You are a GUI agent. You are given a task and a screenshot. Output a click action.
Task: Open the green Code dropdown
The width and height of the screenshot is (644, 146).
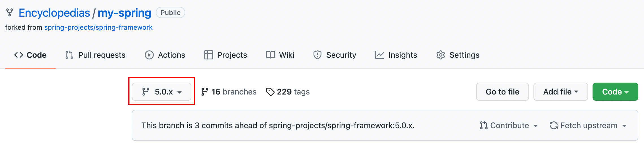pyautogui.click(x=615, y=92)
